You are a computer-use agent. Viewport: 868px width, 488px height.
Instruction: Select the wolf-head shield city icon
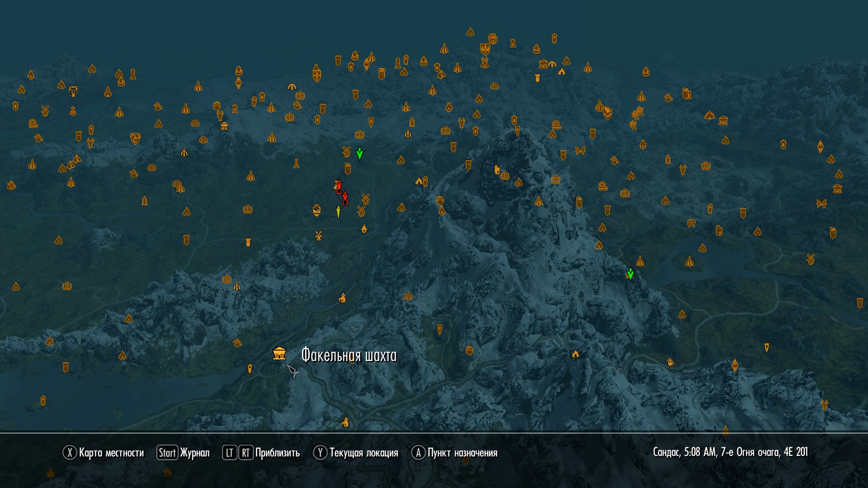pyautogui.click(x=73, y=91)
